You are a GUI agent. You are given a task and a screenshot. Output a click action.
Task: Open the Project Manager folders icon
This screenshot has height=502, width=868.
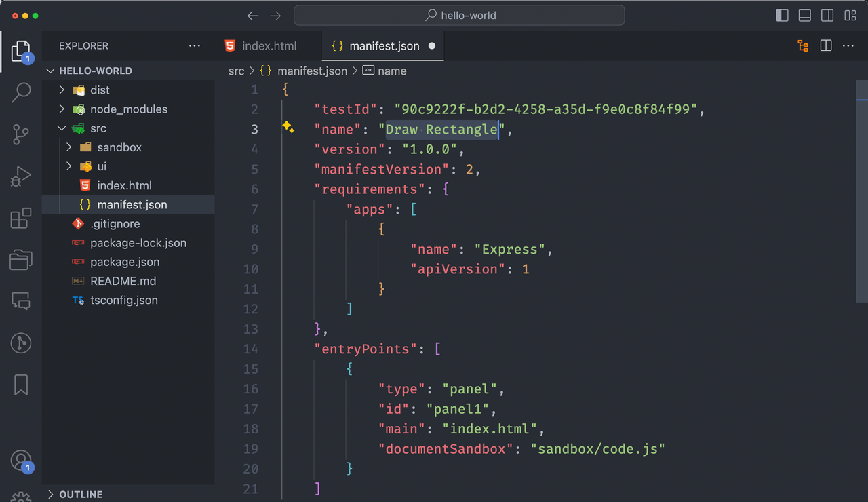[x=21, y=259]
